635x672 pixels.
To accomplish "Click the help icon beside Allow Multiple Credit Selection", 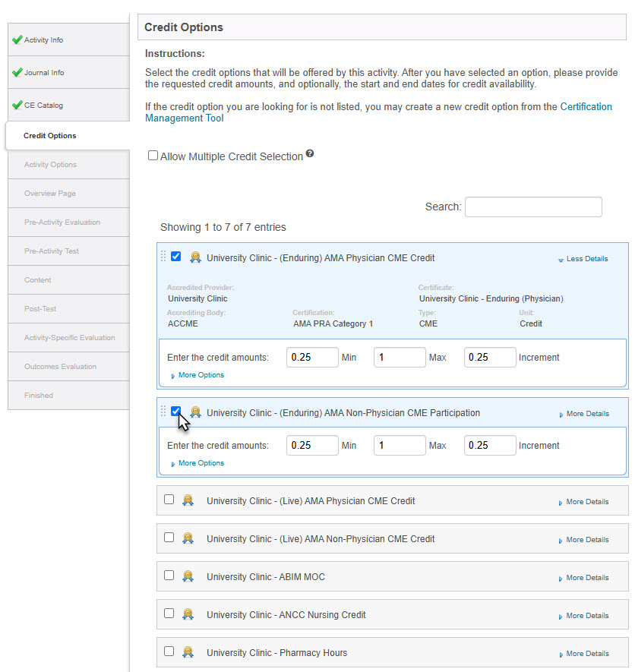I will click(310, 154).
